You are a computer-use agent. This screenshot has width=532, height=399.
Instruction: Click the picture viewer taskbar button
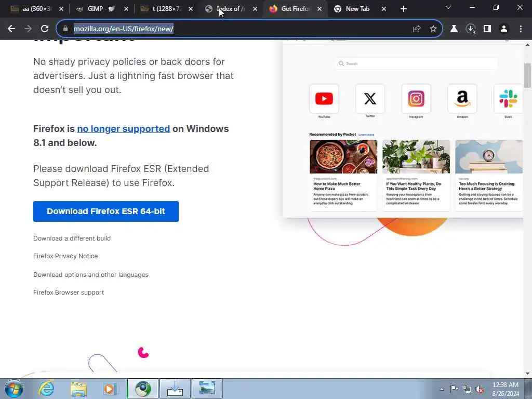[x=207, y=389]
